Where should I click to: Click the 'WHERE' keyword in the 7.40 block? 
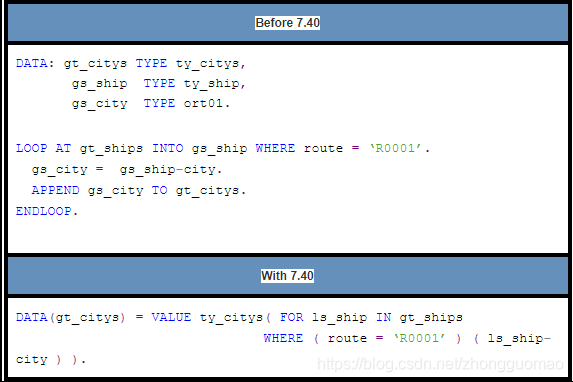tap(283, 338)
